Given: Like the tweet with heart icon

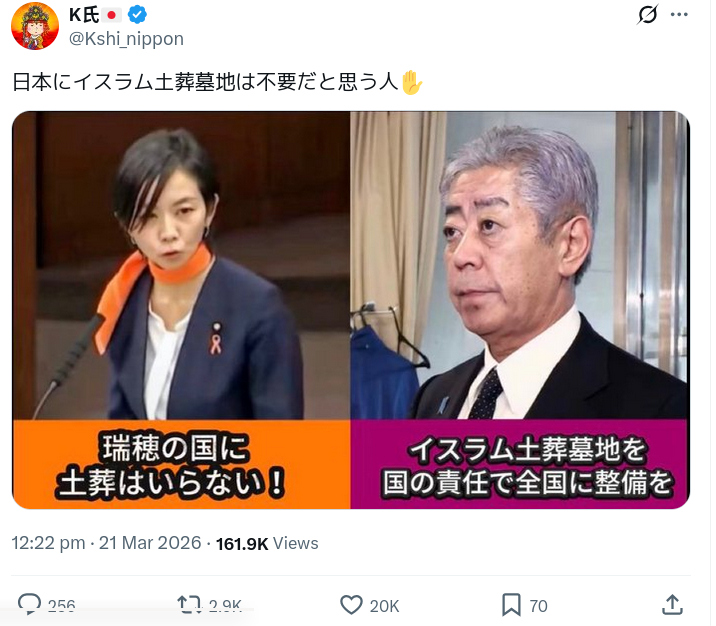Looking at the screenshot, I should click(351, 605).
